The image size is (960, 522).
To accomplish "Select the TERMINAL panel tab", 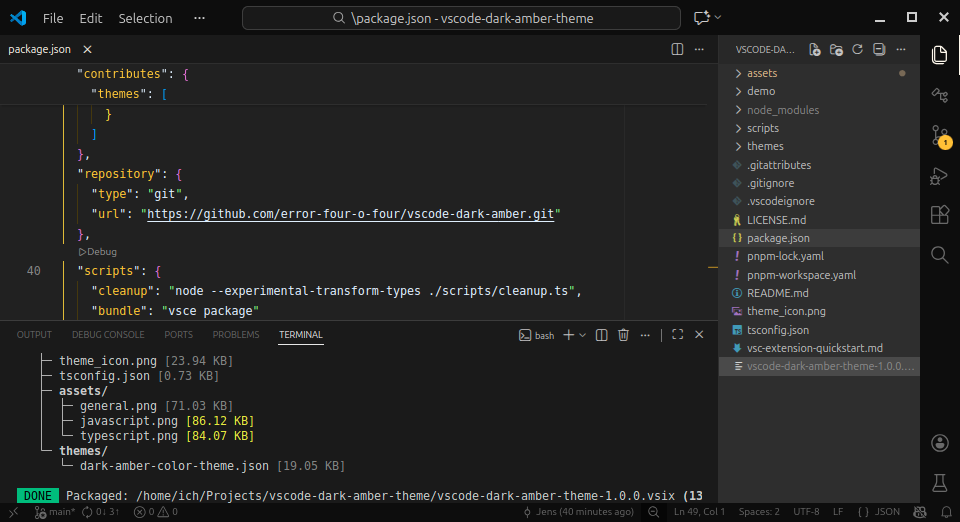I will click(x=301, y=335).
